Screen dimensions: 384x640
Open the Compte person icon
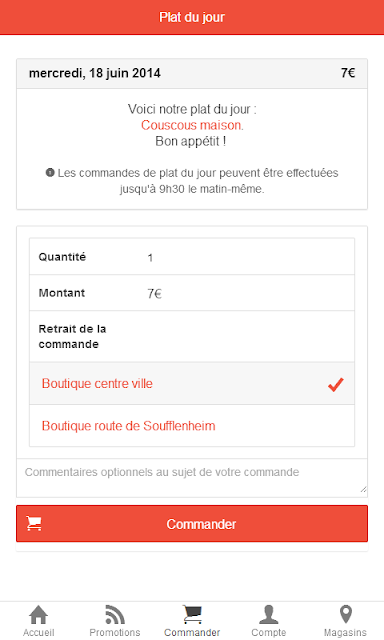269,615
